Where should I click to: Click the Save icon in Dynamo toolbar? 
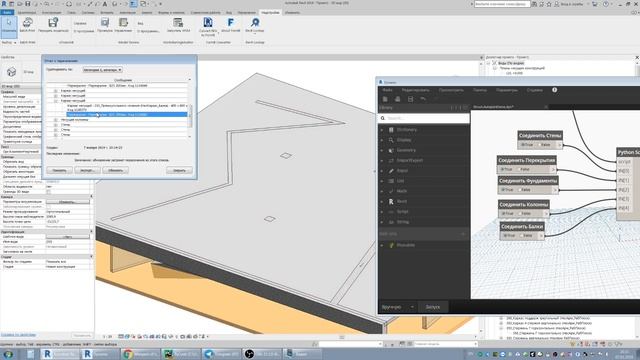pyautogui.click(x=410, y=99)
